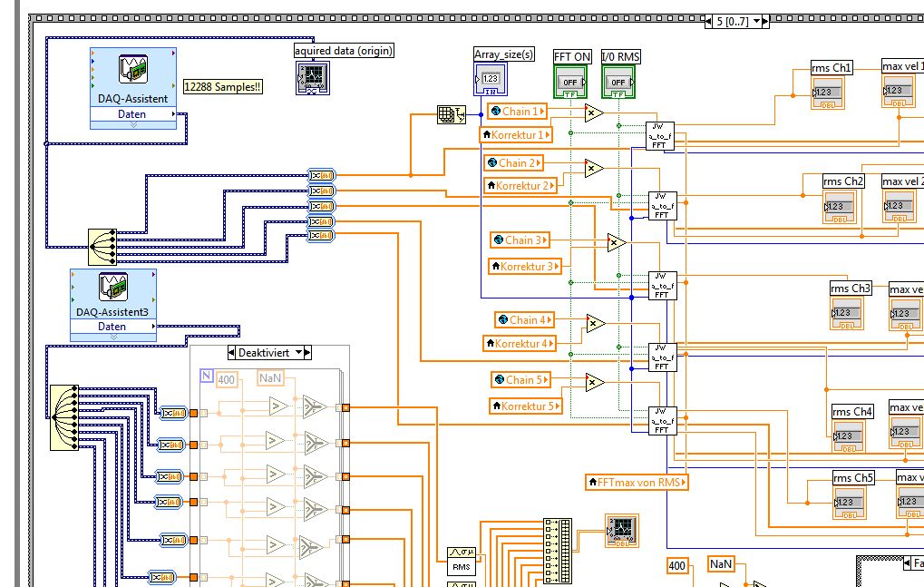Select the rms Ch3 indicator terminal
Viewport: 924px width, 587px height.
846,313
